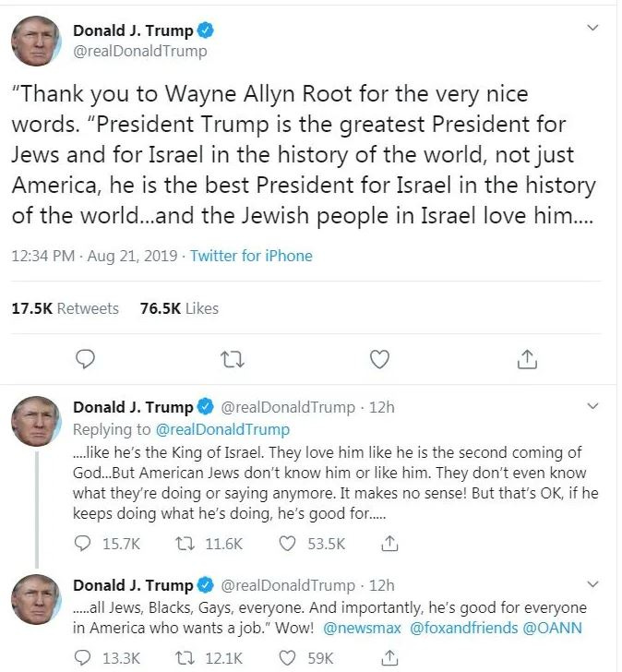Open Donald J. Trump's top profile picture
Screen dimensions: 622x672
pyautogui.click(x=36, y=42)
